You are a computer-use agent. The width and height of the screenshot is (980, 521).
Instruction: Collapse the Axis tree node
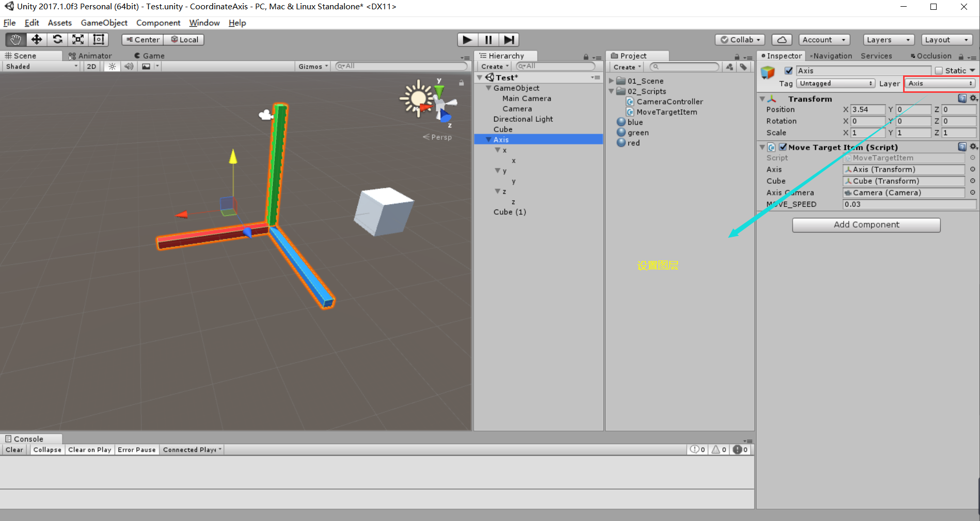pyautogui.click(x=488, y=140)
